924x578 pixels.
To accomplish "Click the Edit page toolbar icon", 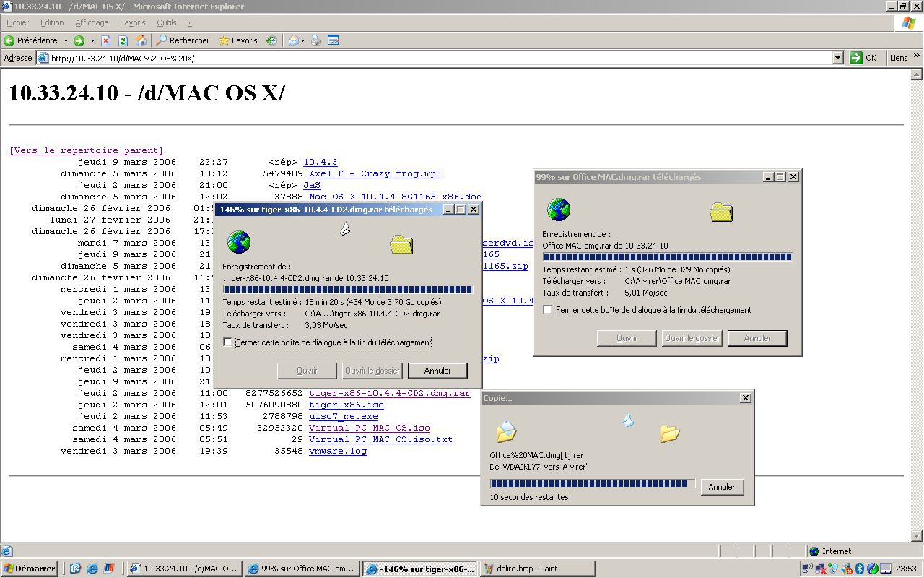I will click(x=334, y=40).
